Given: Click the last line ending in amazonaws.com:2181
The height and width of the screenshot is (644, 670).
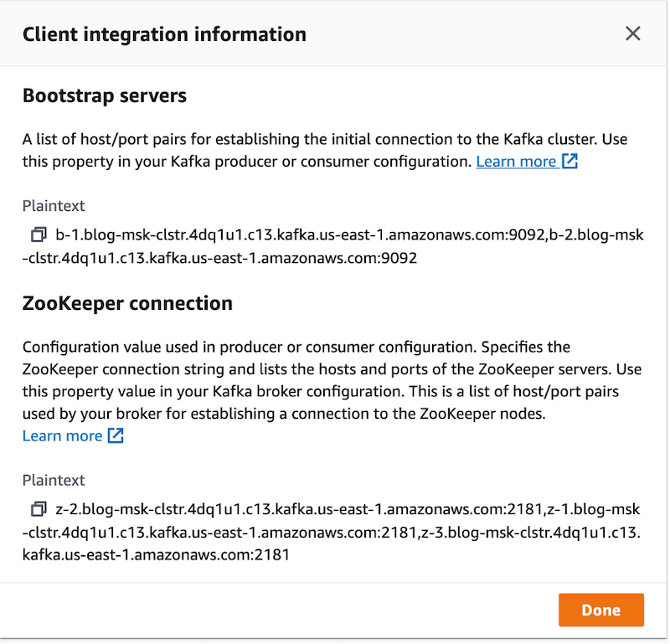Looking at the screenshot, I should point(156,554).
